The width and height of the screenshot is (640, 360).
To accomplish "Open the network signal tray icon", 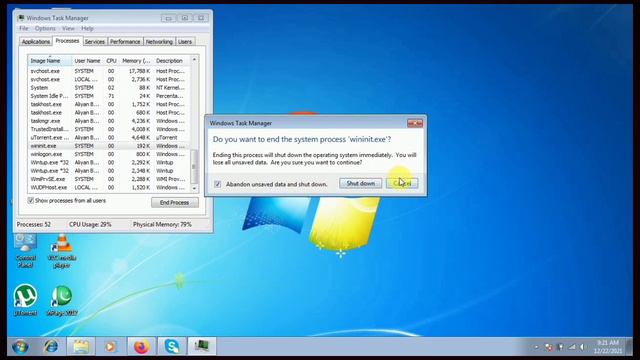I will point(572,347).
